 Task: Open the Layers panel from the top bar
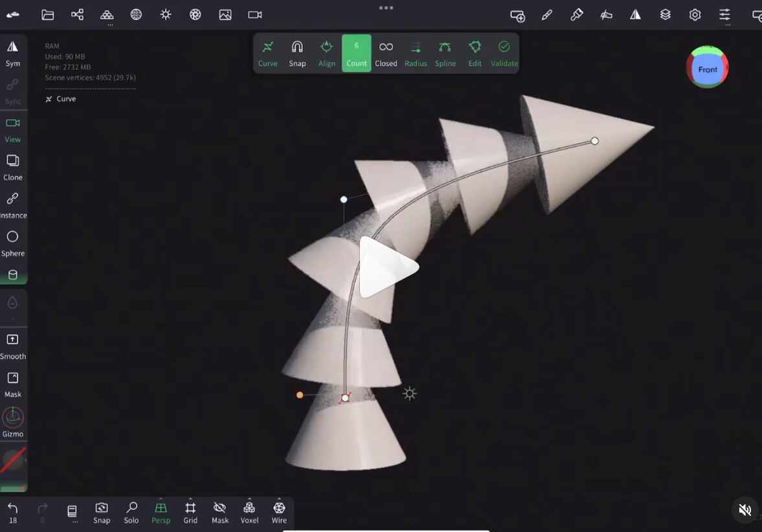pyautogui.click(x=666, y=14)
